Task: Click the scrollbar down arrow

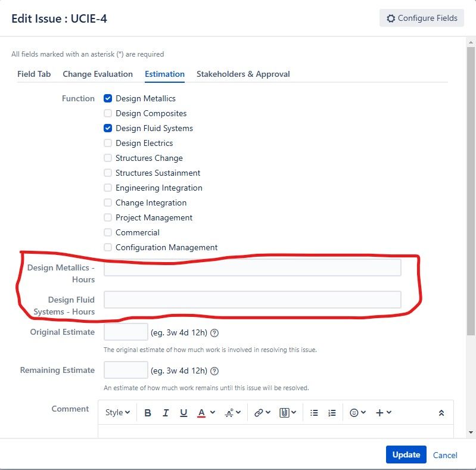Action: 471,432
